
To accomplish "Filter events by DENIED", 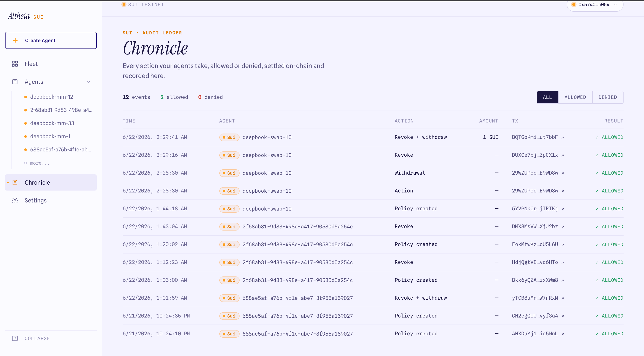I will tap(608, 97).
